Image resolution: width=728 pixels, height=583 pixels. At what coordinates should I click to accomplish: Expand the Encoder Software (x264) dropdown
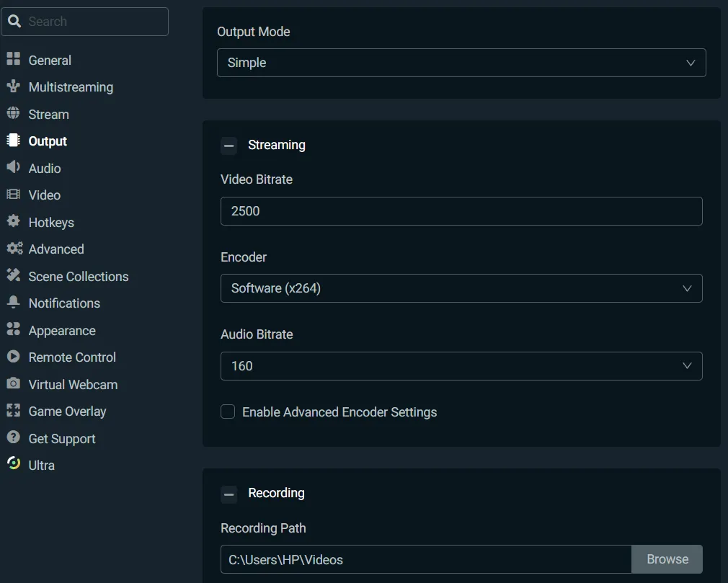tap(461, 288)
